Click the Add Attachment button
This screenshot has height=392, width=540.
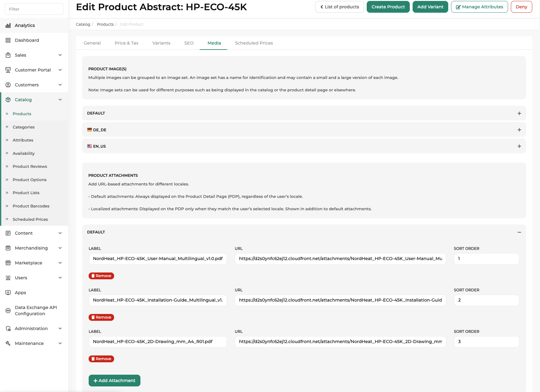(114, 381)
